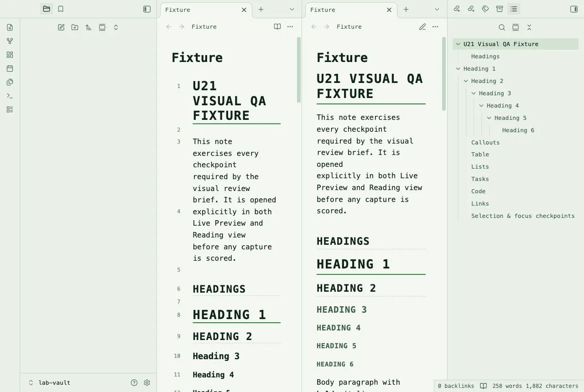The image size is (584, 392).
Task: Collapse the Heading 2 outline chevron
Action: (466, 81)
